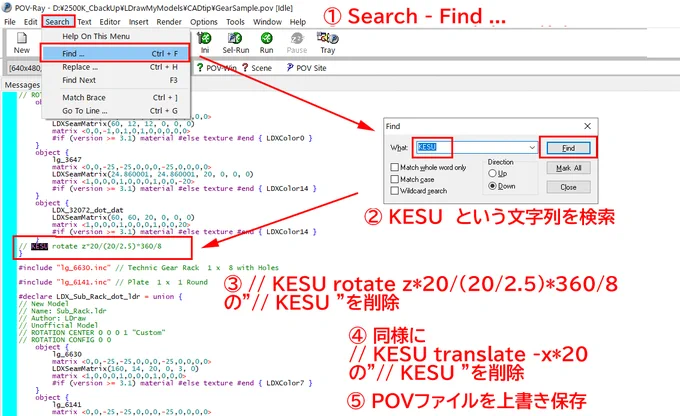Open the Window menu
680x416 pixels.
pos(267,22)
